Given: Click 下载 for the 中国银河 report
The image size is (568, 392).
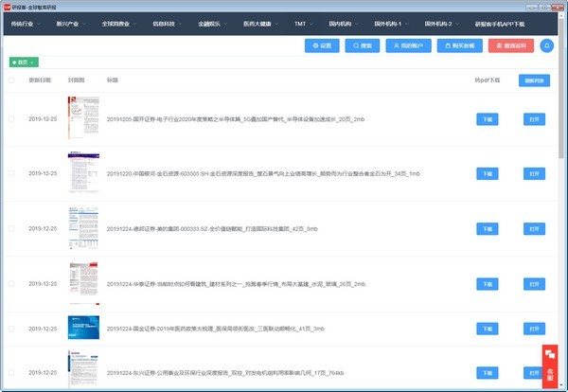Looking at the screenshot, I should point(488,174).
